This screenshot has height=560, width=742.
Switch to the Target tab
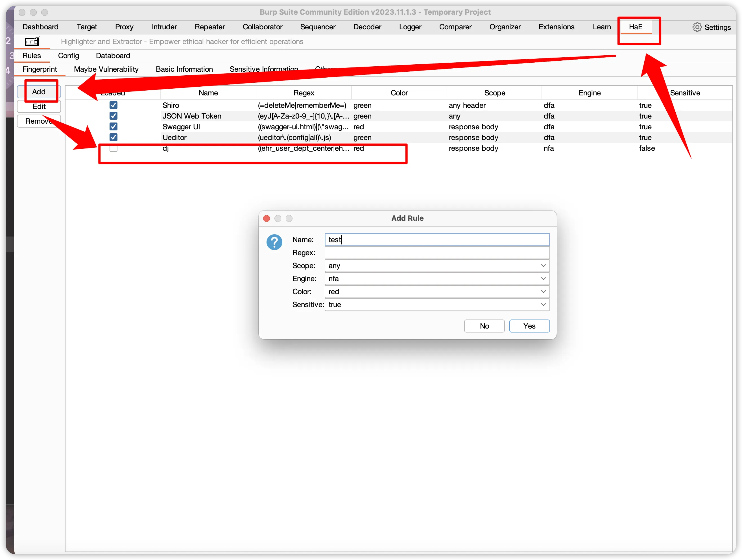[x=87, y=27]
